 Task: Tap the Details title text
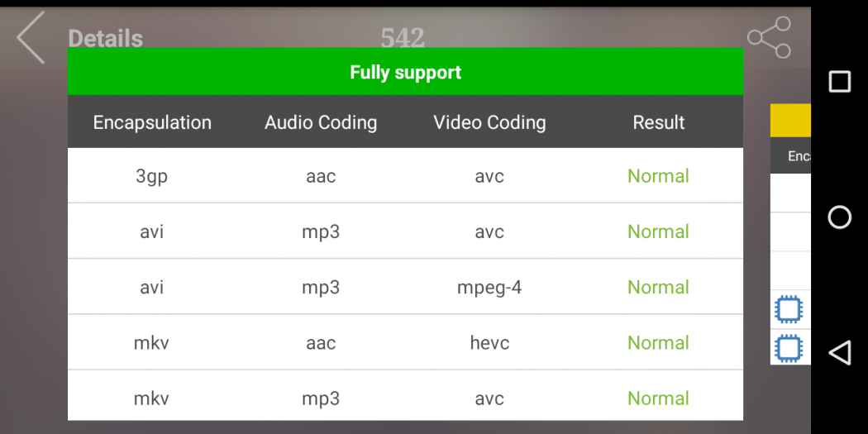tap(105, 38)
